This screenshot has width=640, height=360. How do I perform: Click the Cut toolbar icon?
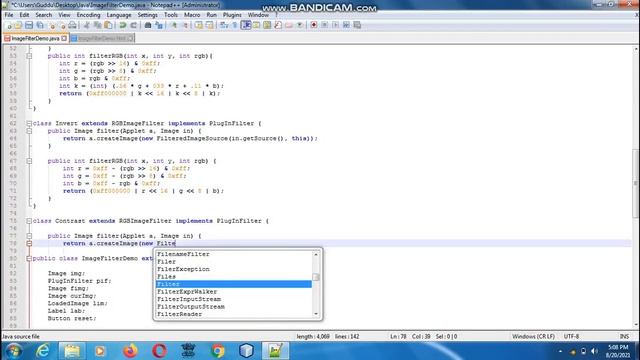(87, 25)
